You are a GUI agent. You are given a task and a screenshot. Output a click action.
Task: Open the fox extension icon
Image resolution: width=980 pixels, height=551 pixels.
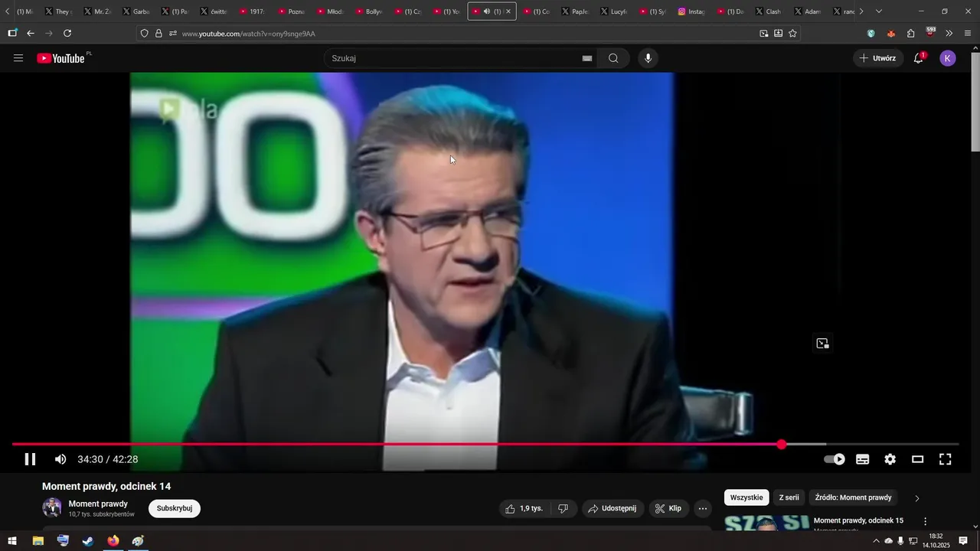[890, 34]
